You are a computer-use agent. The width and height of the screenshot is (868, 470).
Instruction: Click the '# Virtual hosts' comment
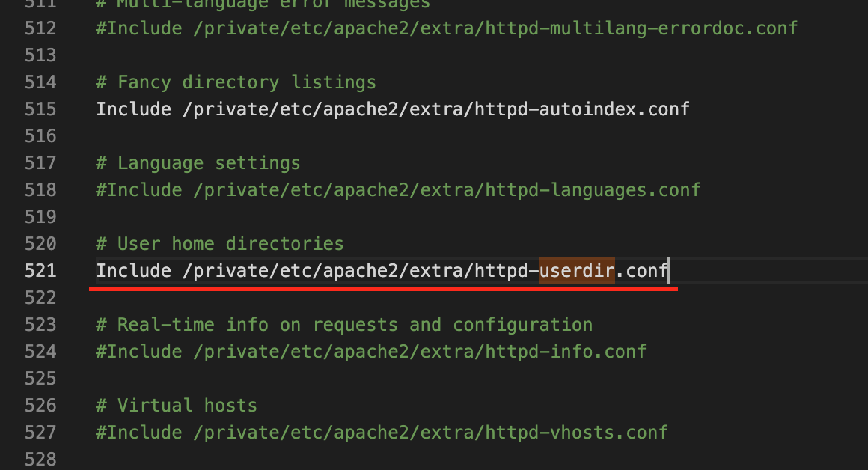tap(177, 406)
